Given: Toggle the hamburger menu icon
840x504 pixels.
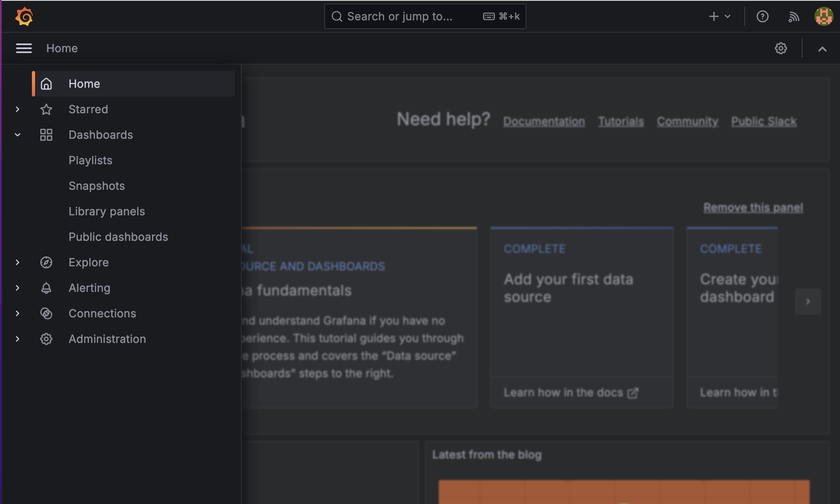Looking at the screenshot, I should (x=24, y=48).
